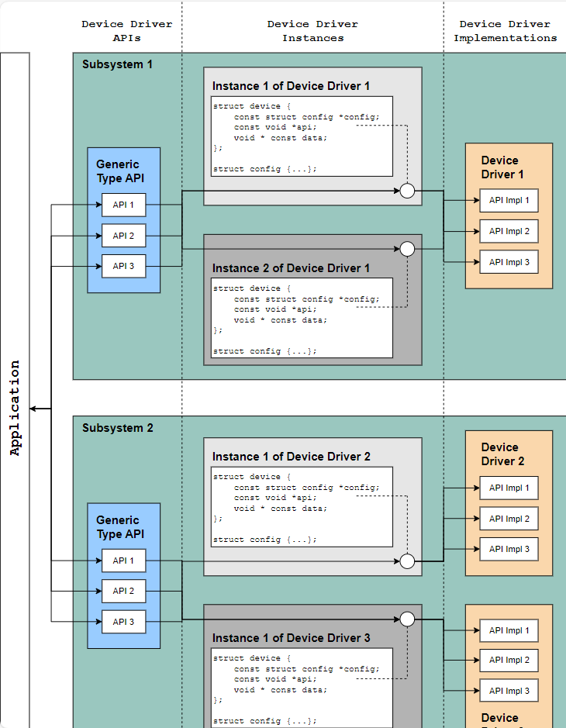
Task: Click "const struct config *config;" in Instance 1 of Device Driver 1
Action: (x=306, y=117)
